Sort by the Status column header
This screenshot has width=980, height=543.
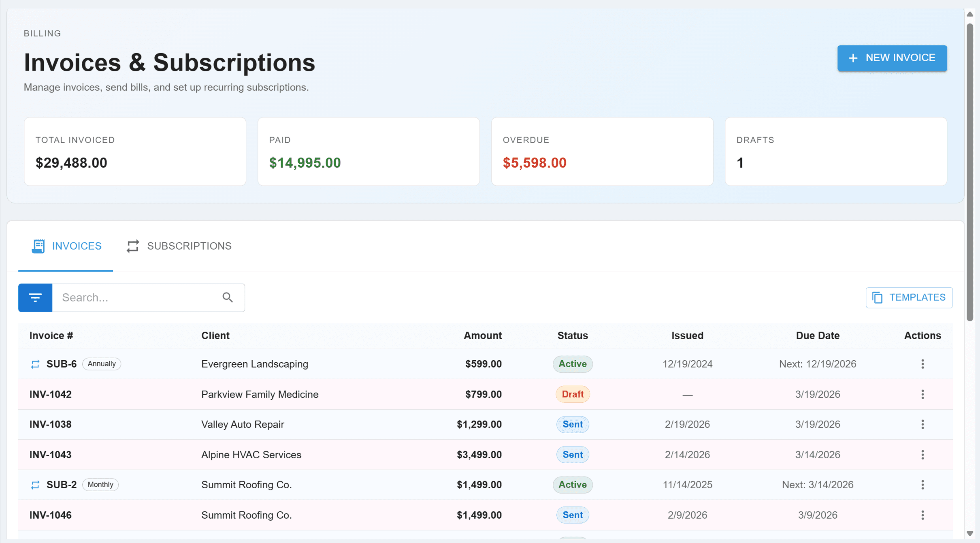[x=573, y=336]
